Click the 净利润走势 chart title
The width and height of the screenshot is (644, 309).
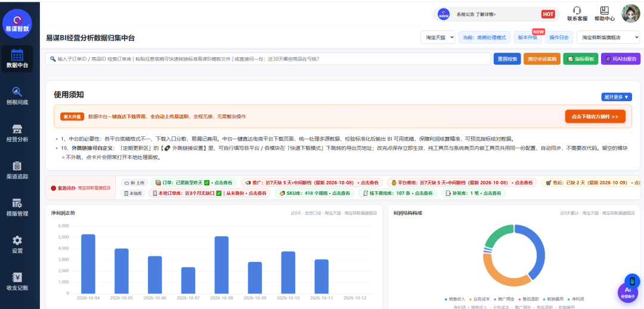pyautogui.click(x=63, y=213)
